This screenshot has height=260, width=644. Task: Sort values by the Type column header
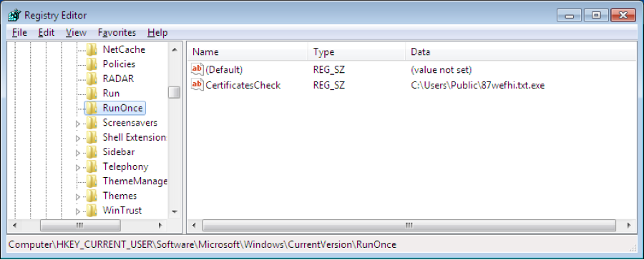click(x=356, y=52)
